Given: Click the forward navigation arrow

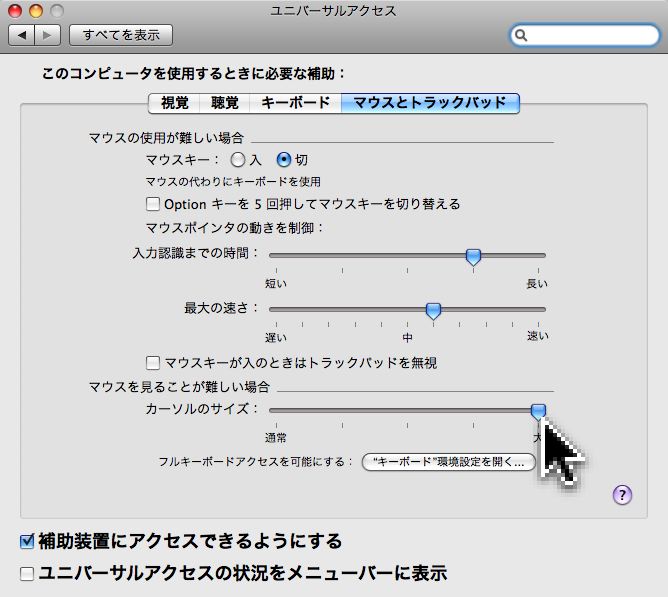Looking at the screenshot, I should pyautogui.click(x=49, y=36).
